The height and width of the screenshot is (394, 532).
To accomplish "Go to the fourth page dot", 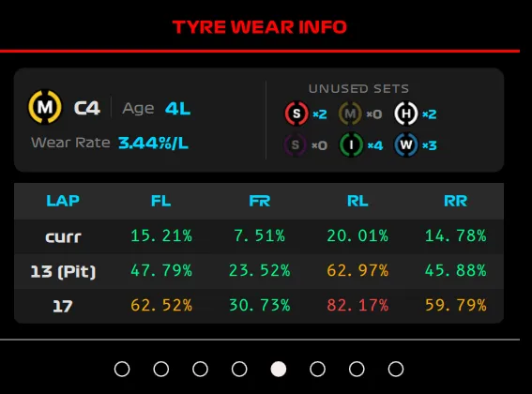I will [239, 369].
